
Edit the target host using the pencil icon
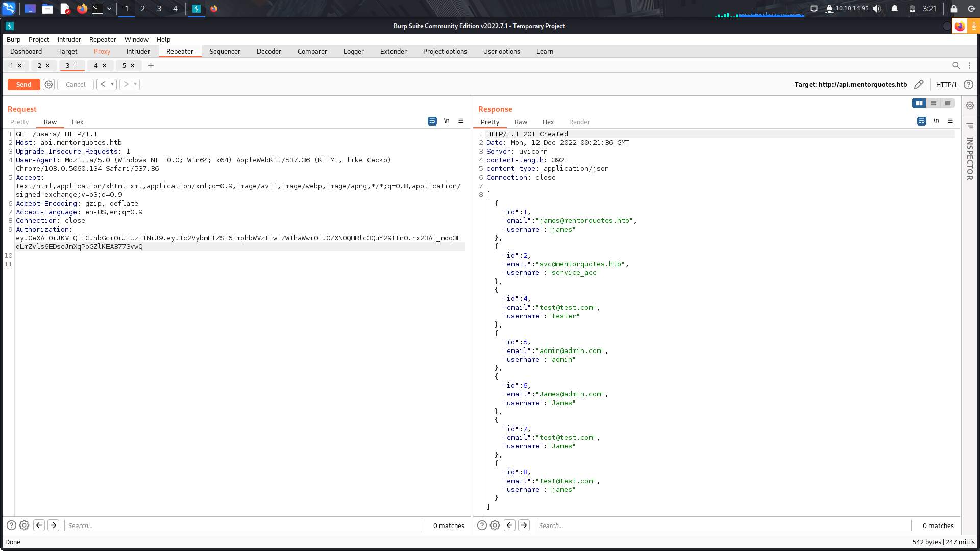(x=919, y=84)
